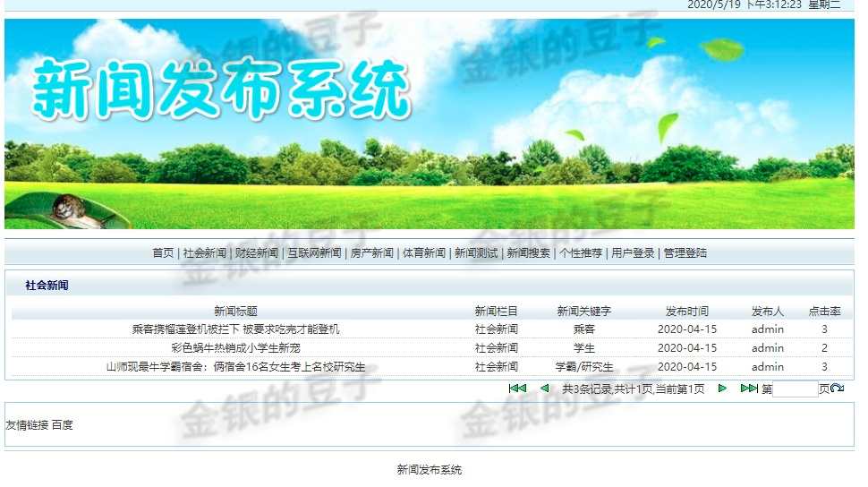Click the 新闻关键字 column header
Image resolution: width=868 pixels, height=487 pixels.
point(584,312)
